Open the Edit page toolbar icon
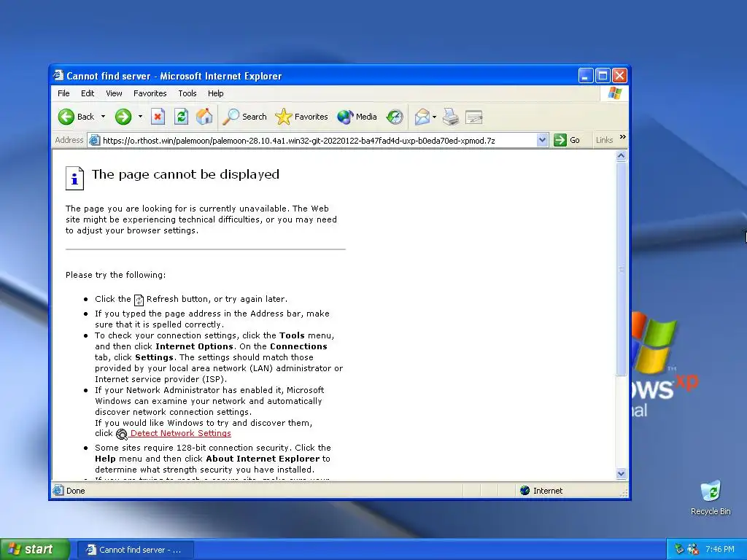Viewport: 747px width, 560px height. pos(474,117)
